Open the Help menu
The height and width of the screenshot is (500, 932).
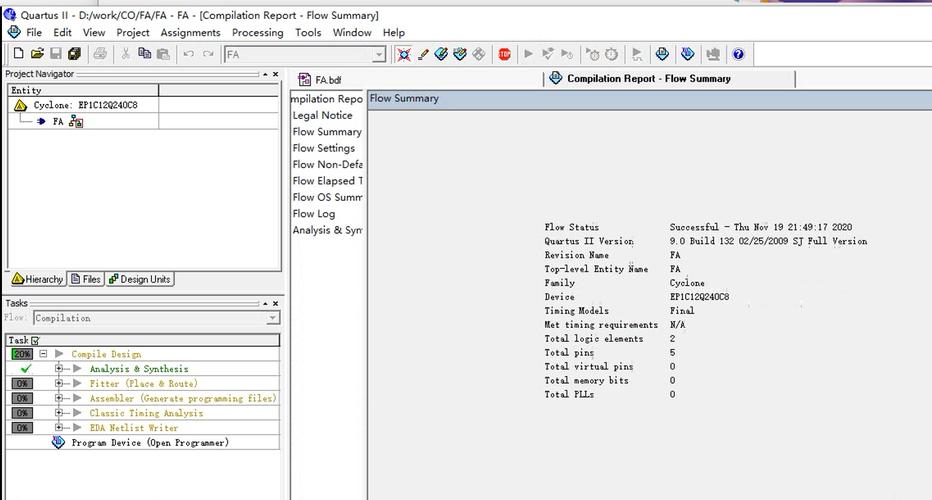point(393,33)
